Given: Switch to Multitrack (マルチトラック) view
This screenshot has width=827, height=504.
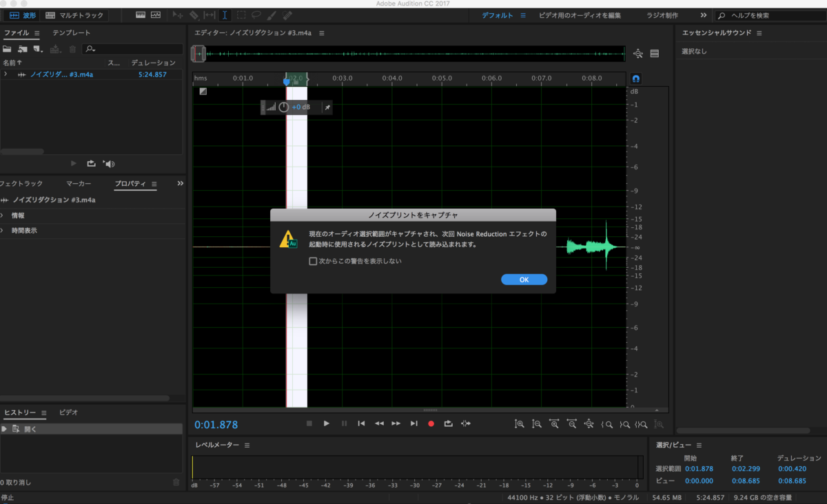Looking at the screenshot, I should click(74, 14).
